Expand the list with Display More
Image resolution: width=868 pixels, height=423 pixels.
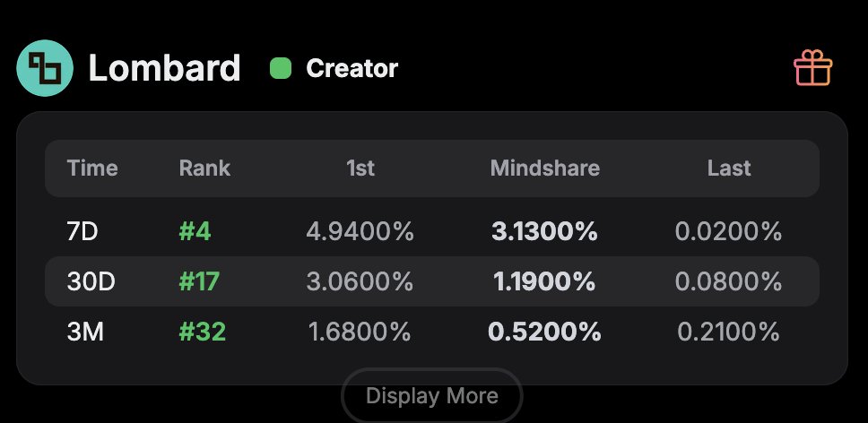coord(431,395)
